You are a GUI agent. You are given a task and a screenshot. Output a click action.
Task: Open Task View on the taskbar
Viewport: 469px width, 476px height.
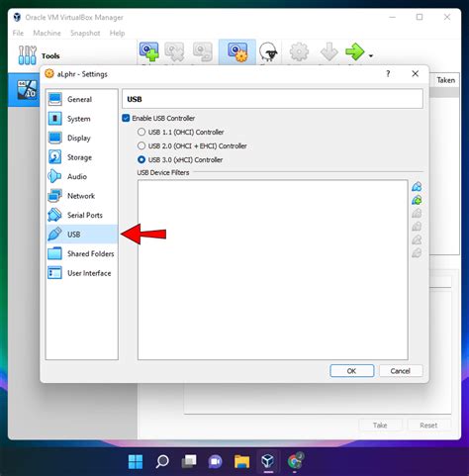(189, 461)
